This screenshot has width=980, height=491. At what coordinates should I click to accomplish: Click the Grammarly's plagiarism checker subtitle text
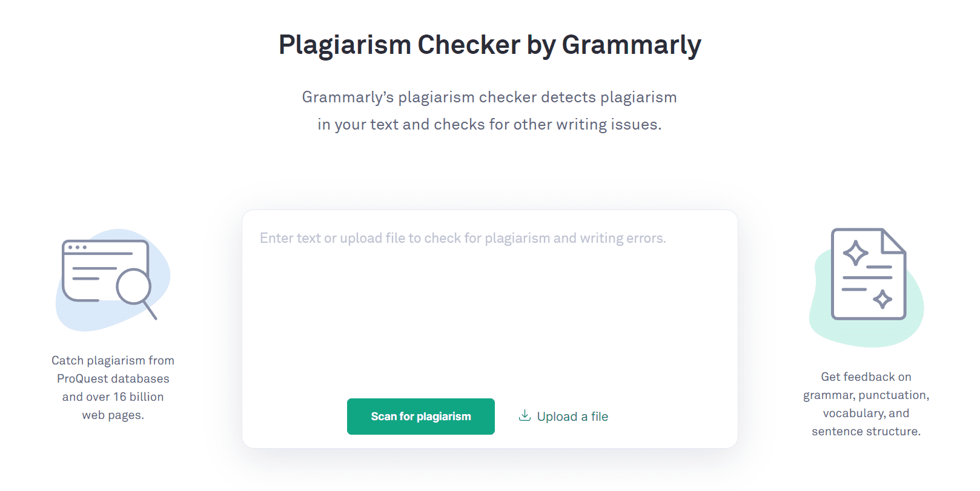pos(489,111)
